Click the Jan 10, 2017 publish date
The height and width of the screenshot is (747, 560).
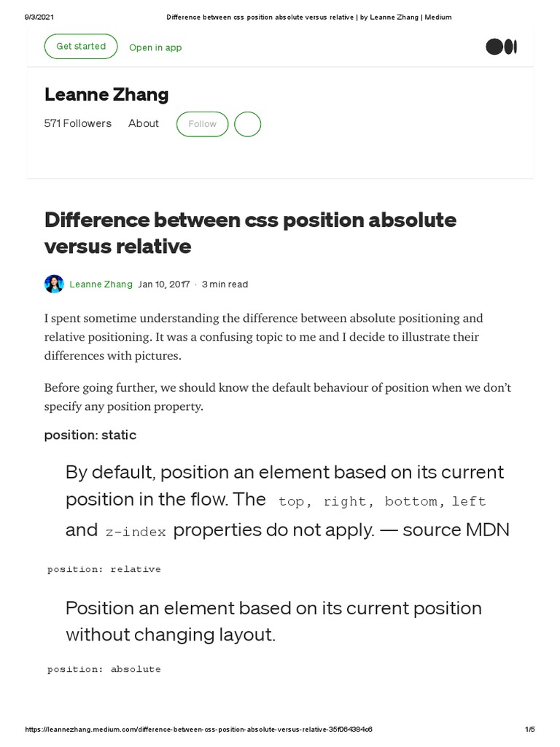[164, 285]
